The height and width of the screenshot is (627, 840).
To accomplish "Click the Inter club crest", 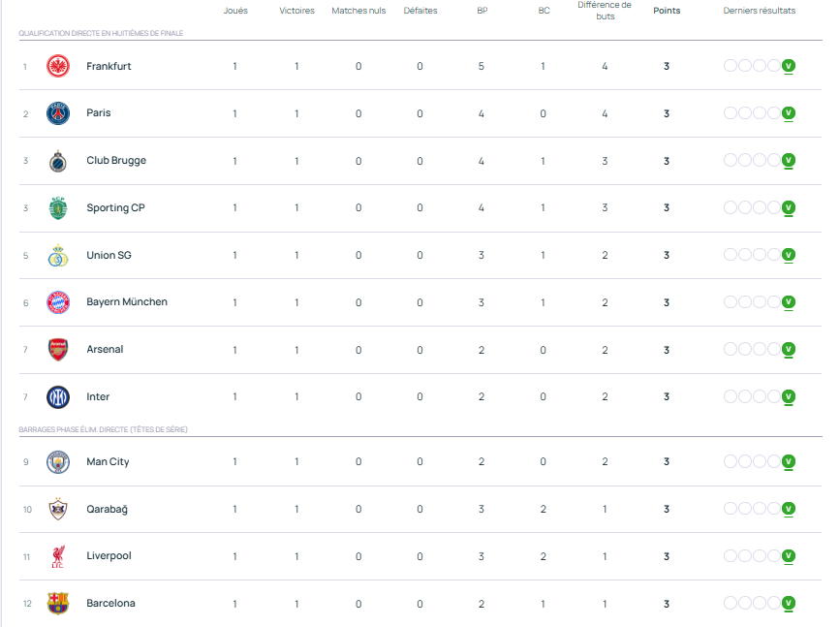I will tap(58, 396).
